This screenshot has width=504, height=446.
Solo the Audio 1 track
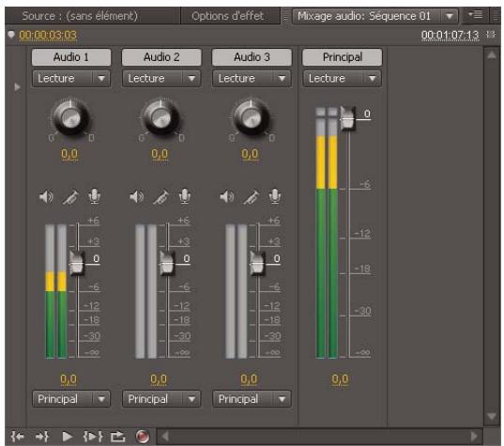point(70,197)
